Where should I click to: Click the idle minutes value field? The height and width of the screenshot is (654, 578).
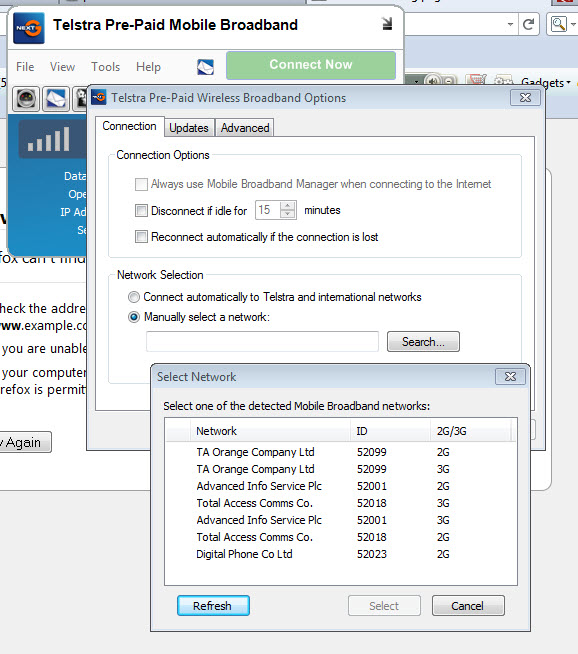[268, 210]
